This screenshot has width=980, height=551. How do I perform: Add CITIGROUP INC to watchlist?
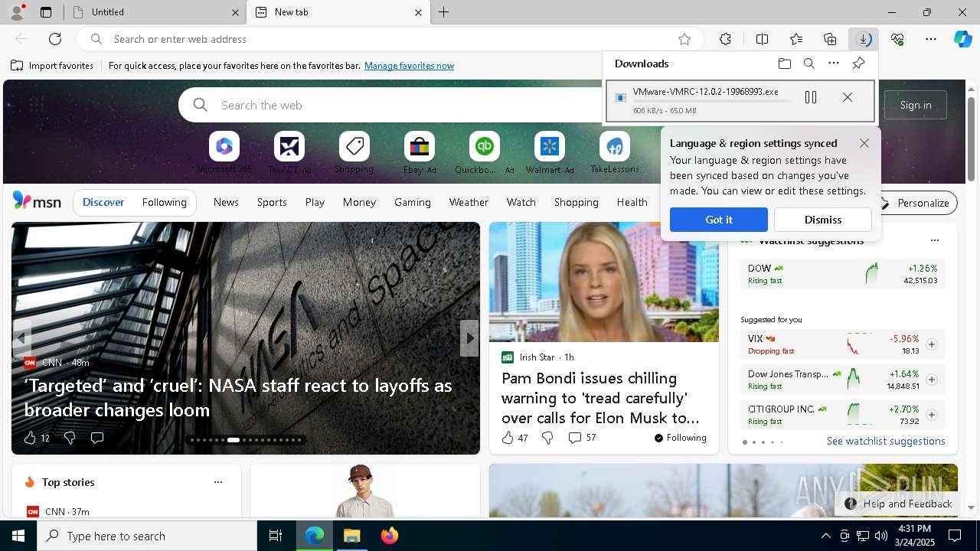[932, 415]
